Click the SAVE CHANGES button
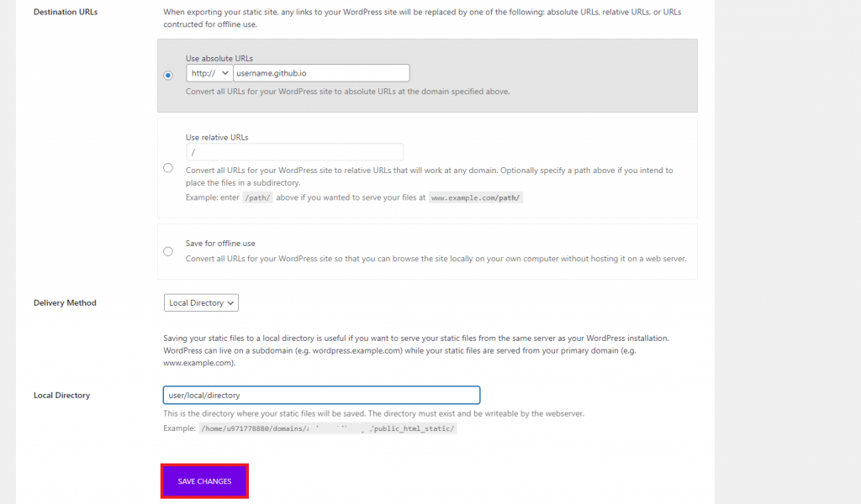 point(204,480)
